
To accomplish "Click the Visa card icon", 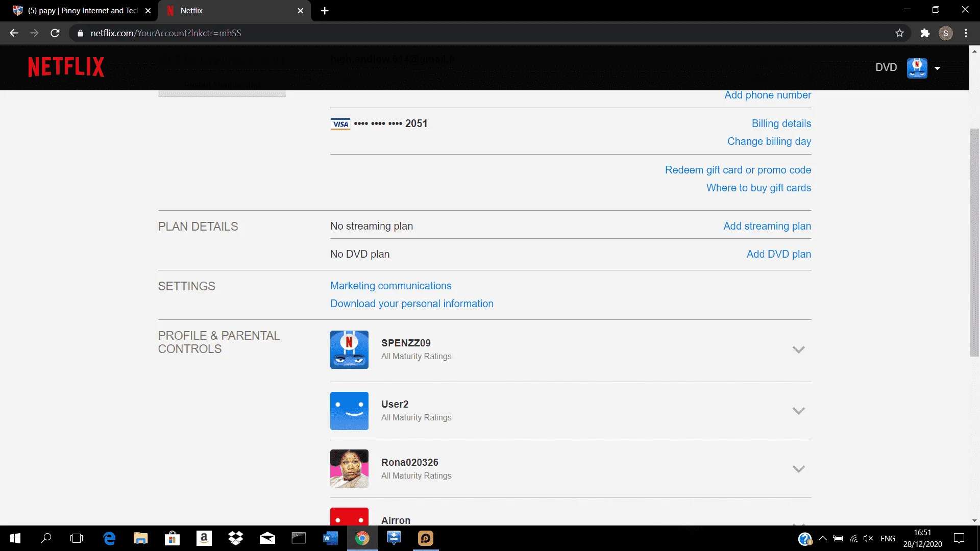I will point(340,124).
